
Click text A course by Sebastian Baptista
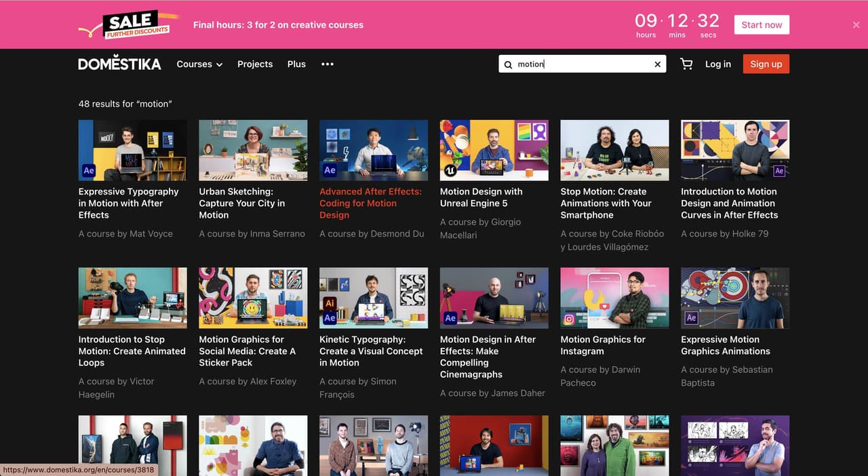pos(727,376)
